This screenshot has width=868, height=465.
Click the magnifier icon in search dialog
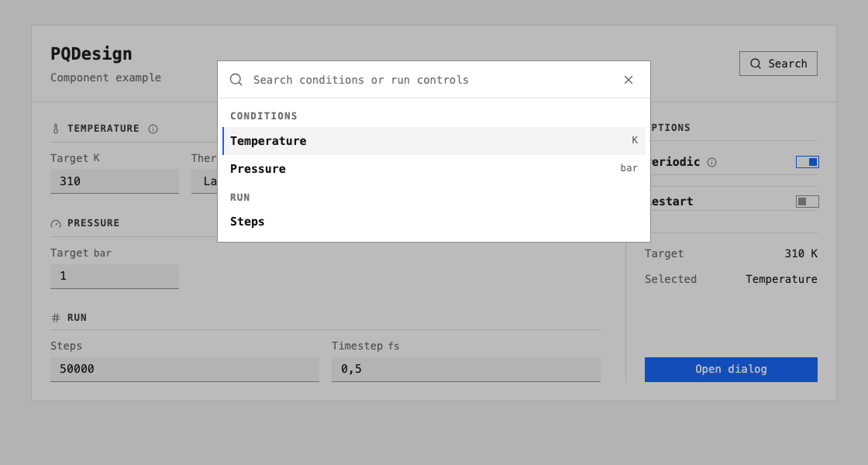[x=236, y=80]
